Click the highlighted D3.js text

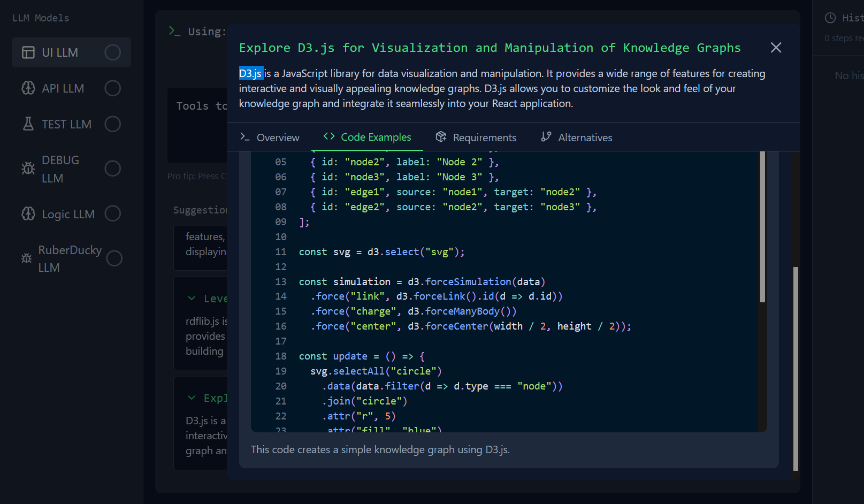[x=251, y=73]
